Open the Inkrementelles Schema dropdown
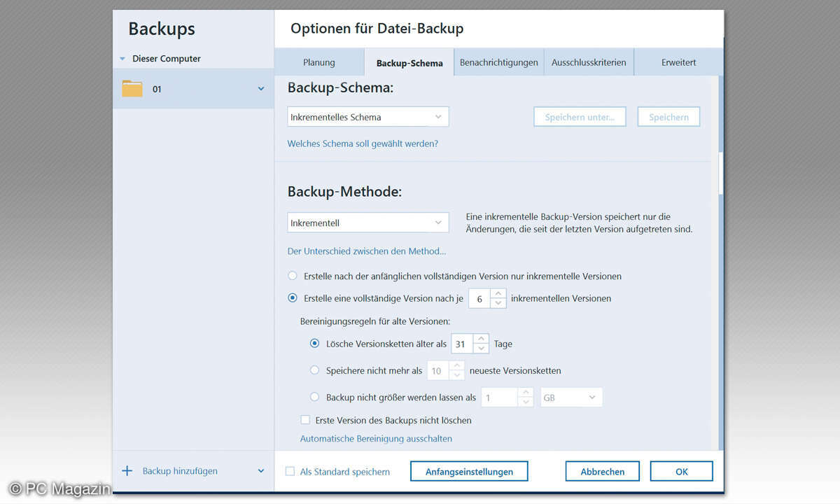 (368, 117)
